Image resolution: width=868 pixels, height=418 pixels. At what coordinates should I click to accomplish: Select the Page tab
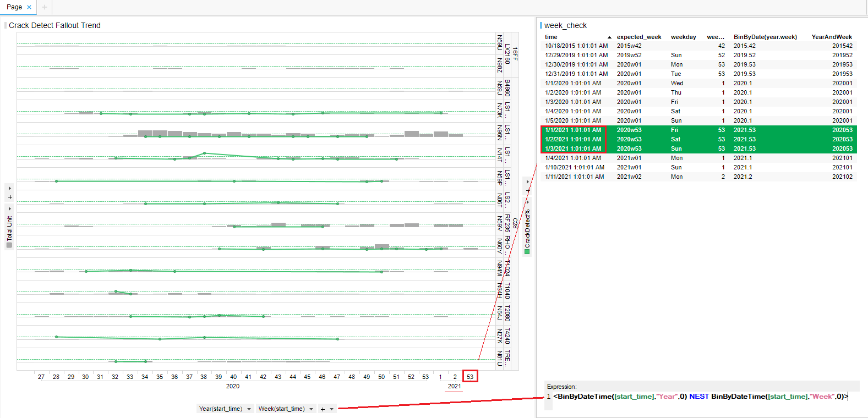tap(14, 7)
